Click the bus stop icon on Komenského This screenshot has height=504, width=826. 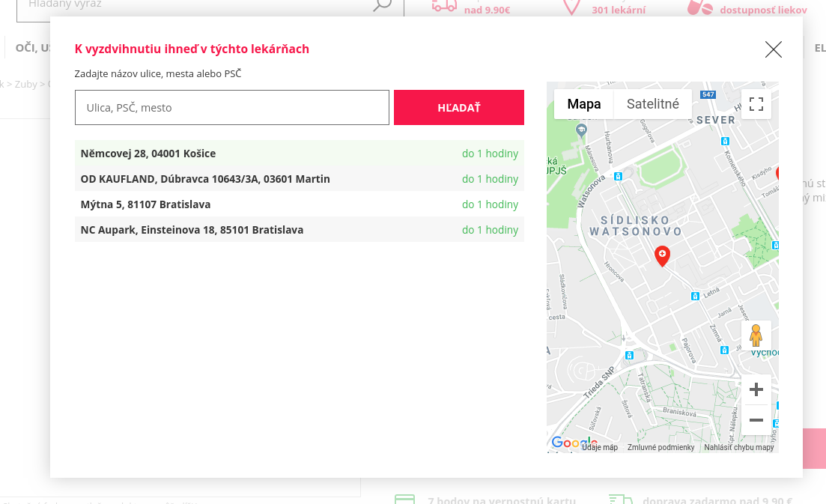[x=726, y=141]
